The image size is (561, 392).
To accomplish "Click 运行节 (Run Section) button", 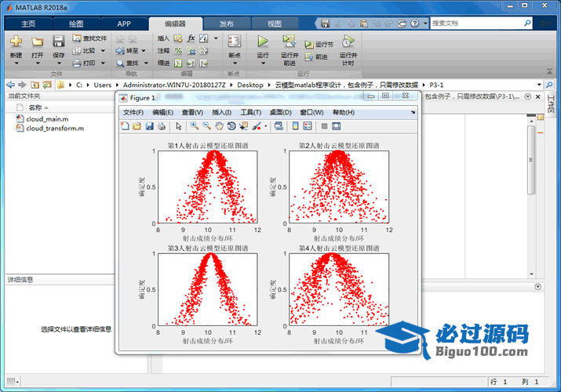I will pyautogui.click(x=319, y=45).
